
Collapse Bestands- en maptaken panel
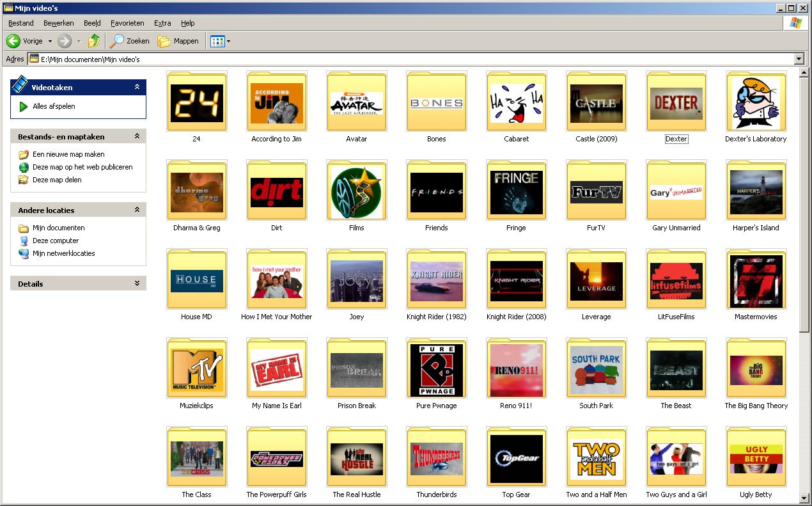point(137,136)
